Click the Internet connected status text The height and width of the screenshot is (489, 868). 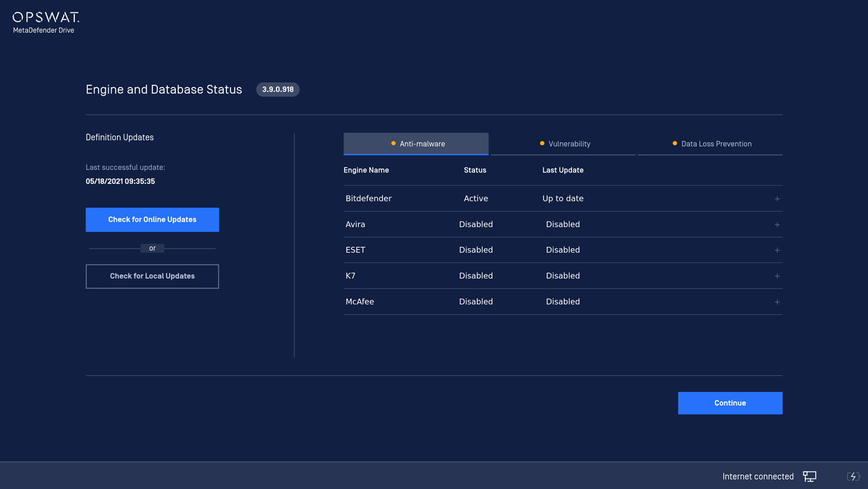(758, 477)
